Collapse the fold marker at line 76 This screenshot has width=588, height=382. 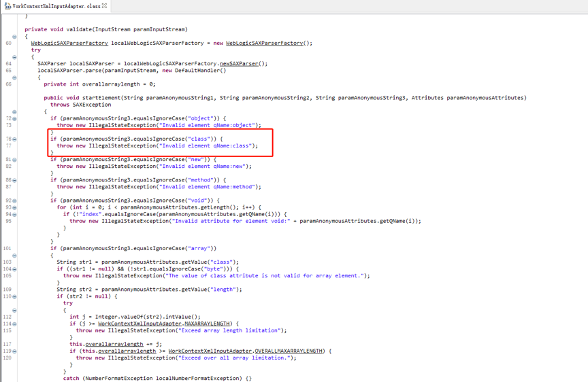click(x=14, y=139)
